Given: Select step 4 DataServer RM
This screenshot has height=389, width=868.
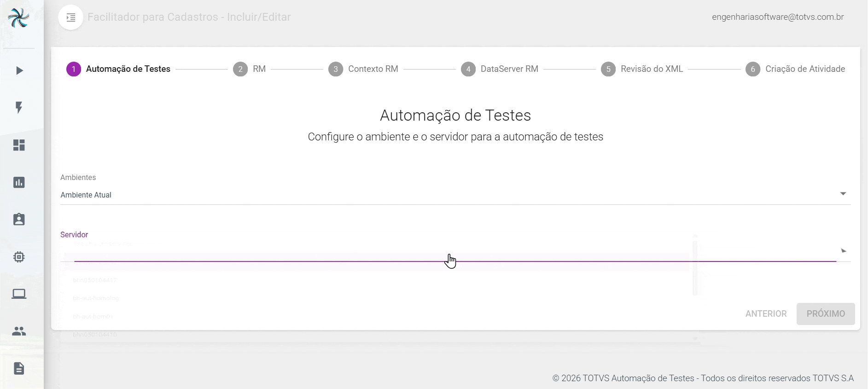Looking at the screenshot, I should [x=500, y=69].
